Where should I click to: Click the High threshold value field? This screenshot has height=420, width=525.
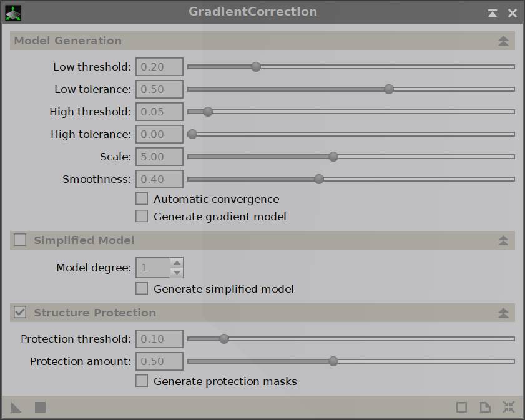click(x=159, y=112)
